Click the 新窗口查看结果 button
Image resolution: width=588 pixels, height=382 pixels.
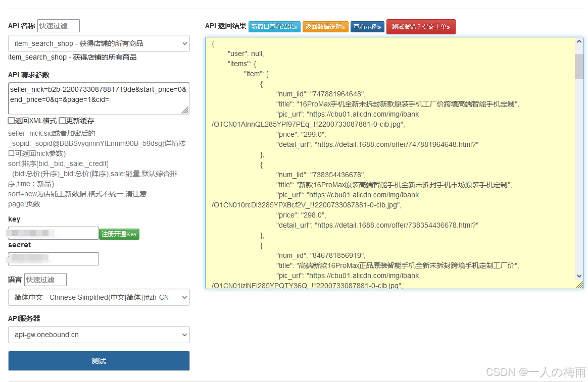pos(274,27)
